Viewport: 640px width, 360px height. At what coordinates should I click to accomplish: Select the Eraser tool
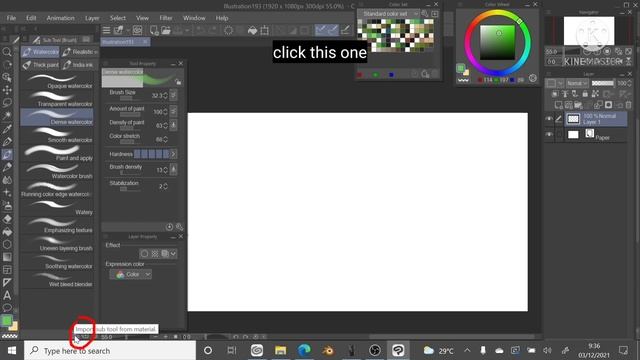coord(7,219)
